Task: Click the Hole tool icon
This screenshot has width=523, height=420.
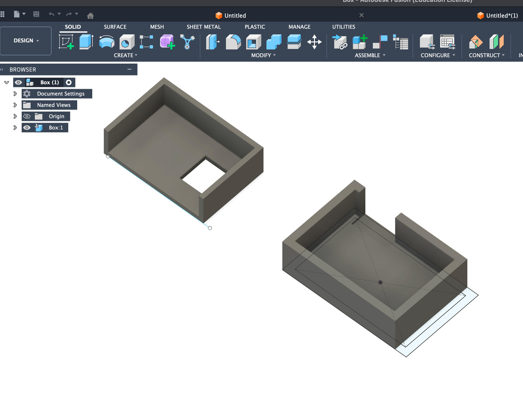Action: coord(127,42)
